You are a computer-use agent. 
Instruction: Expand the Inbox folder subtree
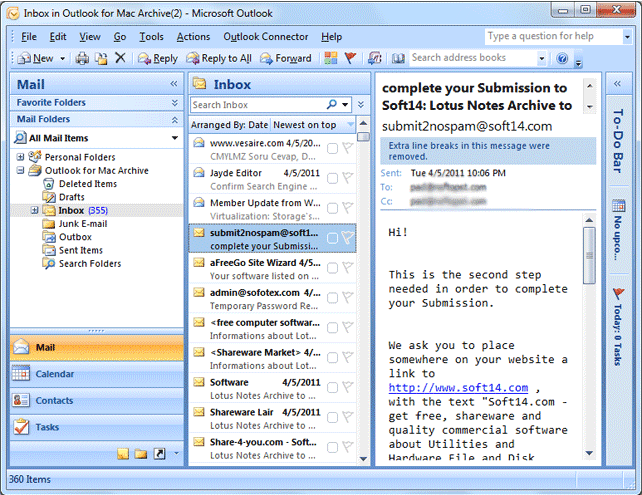(35, 210)
